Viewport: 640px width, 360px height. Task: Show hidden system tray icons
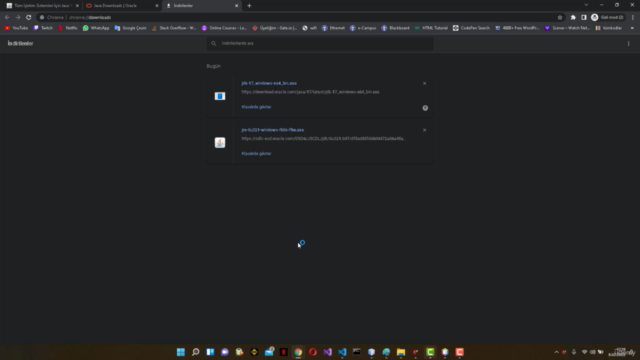pyautogui.click(x=556, y=352)
